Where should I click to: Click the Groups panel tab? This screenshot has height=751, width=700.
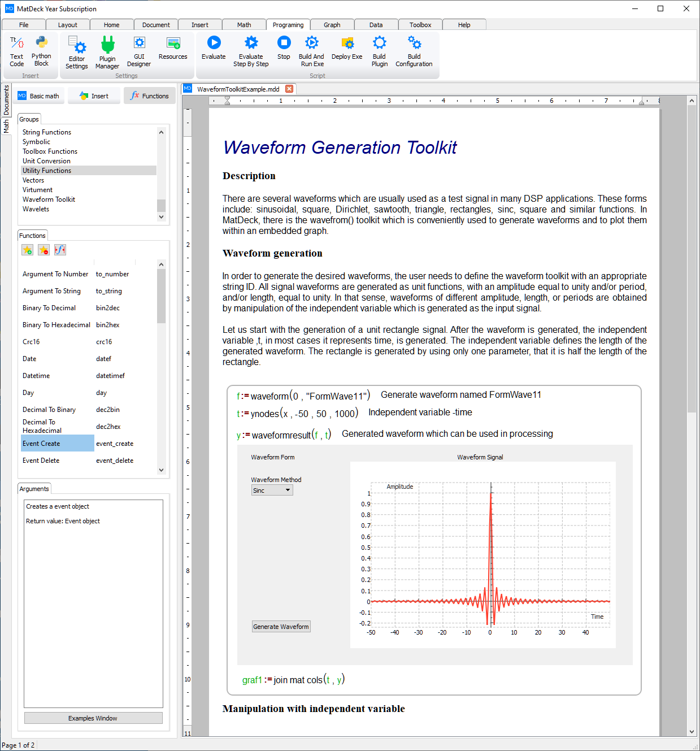pos(29,119)
